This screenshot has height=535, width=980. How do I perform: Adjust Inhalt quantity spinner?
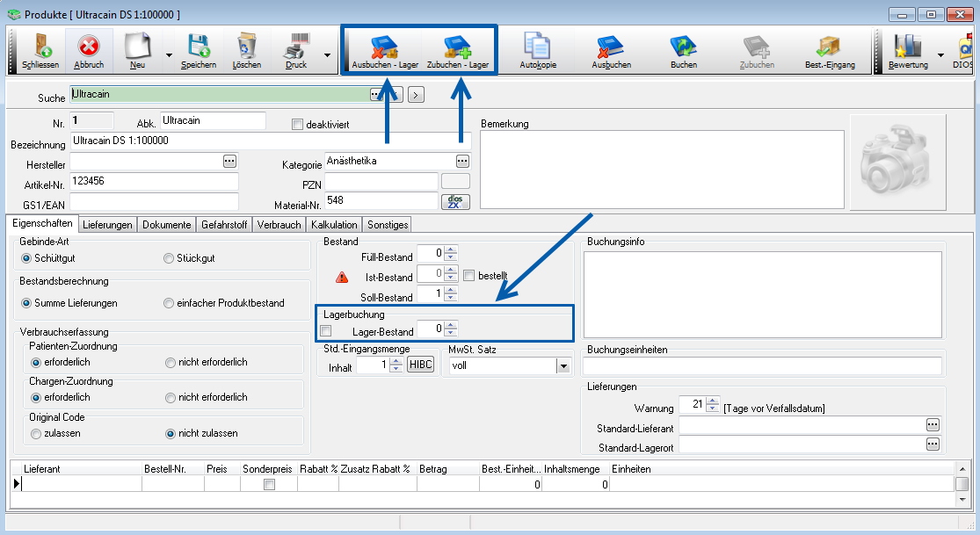[396, 365]
